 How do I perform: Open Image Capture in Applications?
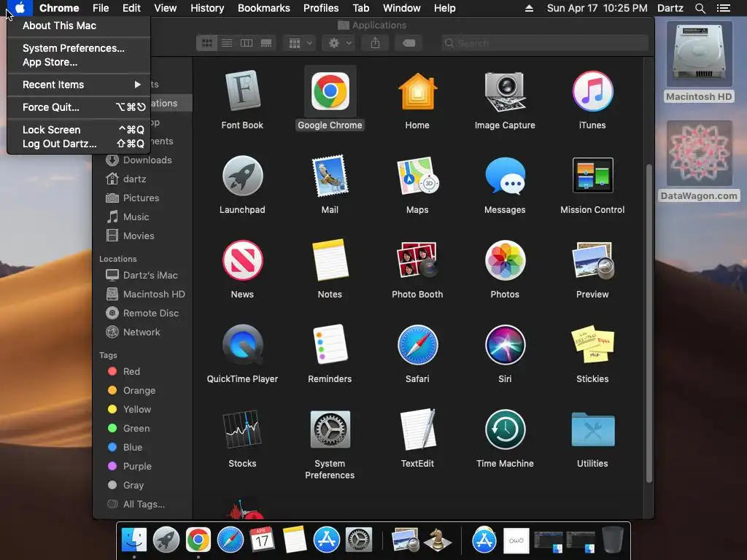click(x=505, y=91)
